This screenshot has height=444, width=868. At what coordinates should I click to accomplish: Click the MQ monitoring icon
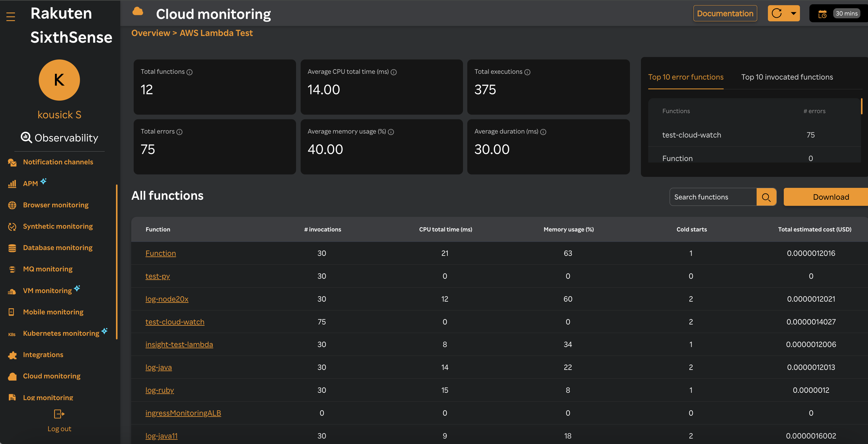12,269
